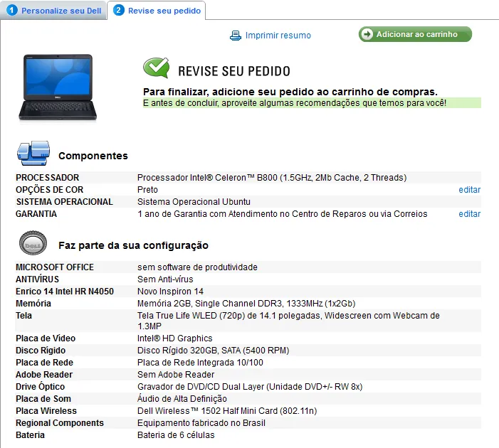499x448 pixels.
Task: Click the Imprimir resumo link
Action: pos(278,36)
